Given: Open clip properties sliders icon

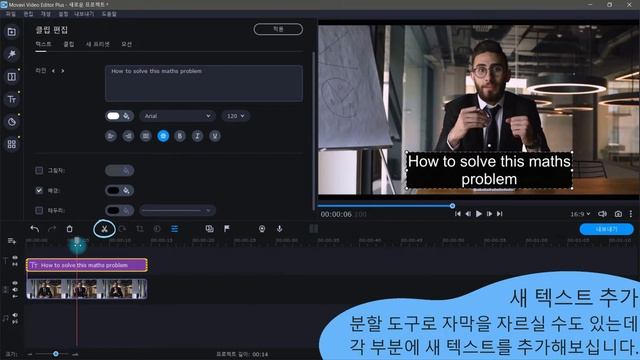Looking at the screenshot, I should pyautogui.click(x=174, y=229).
